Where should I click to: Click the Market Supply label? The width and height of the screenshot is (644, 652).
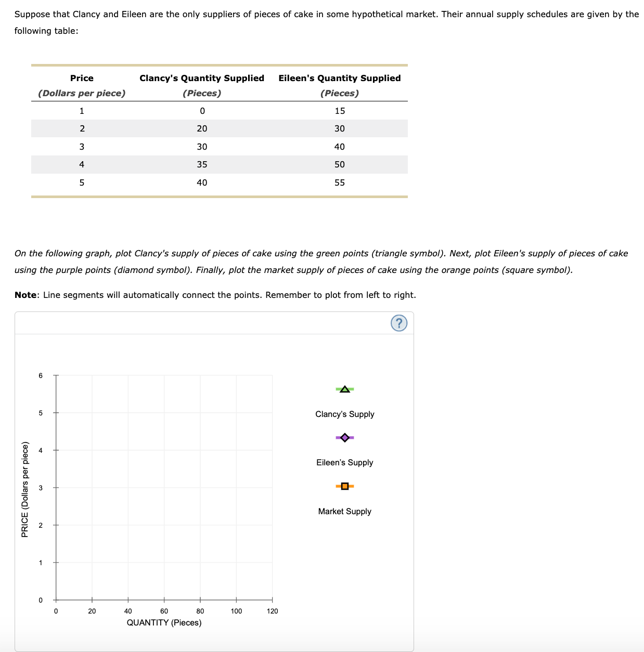344,511
